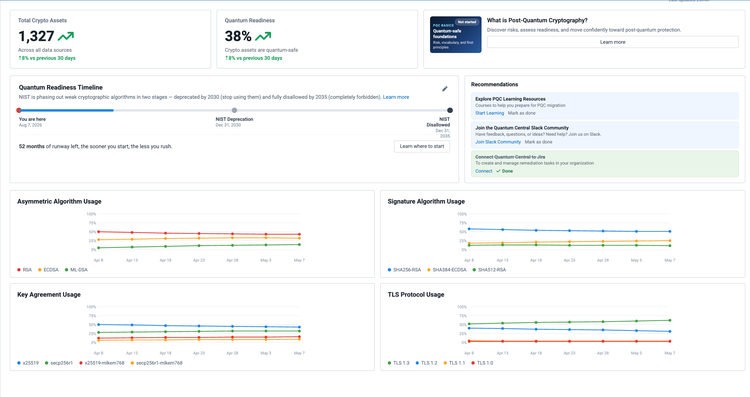Toggle the ECDSA legend entry

click(x=48, y=270)
